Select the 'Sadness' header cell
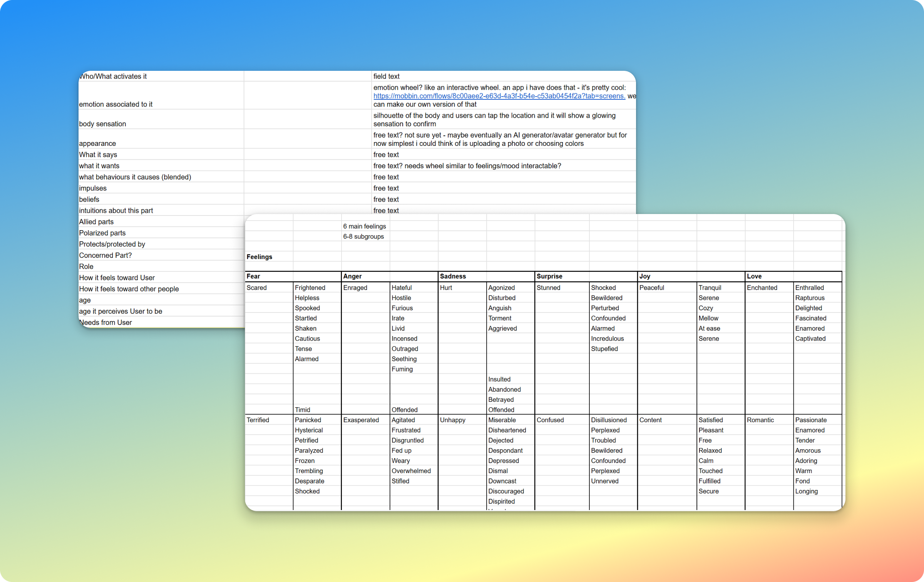This screenshot has height=582, width=924. point(453,276)
